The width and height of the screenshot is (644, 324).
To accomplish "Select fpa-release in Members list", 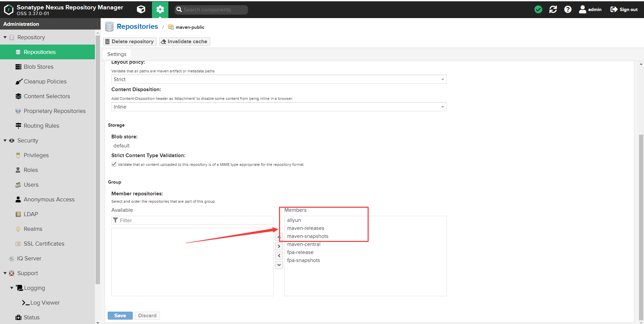I will pos(365,252).
